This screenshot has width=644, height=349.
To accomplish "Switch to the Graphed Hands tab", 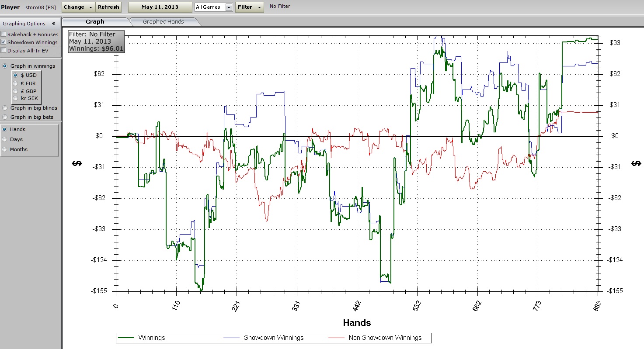I will [x=163, y=22].
